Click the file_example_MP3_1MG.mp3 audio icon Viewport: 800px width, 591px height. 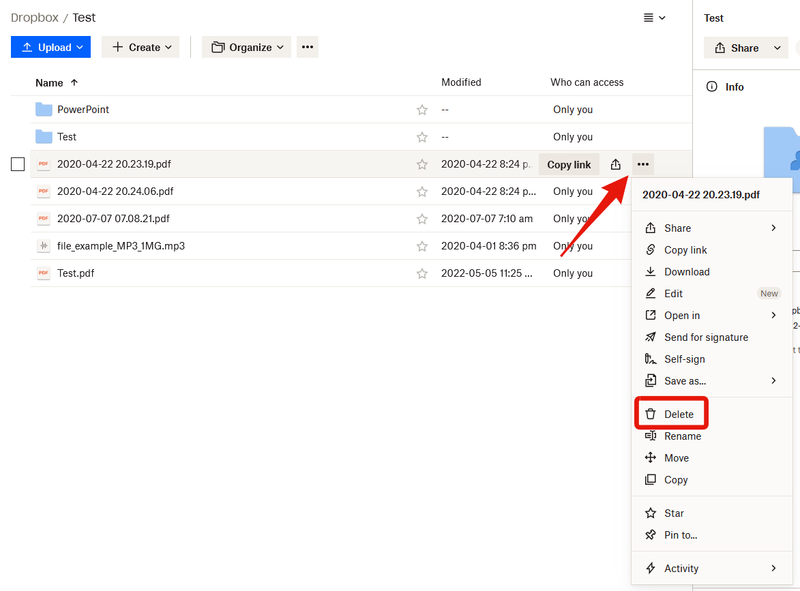coord(43,246)
